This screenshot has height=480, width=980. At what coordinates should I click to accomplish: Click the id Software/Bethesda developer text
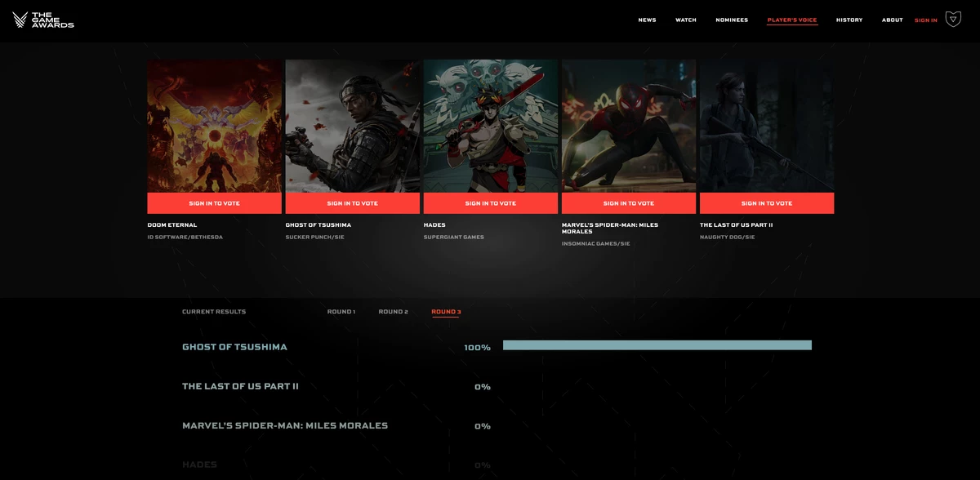pyautogui.click(x=185, y=238)
